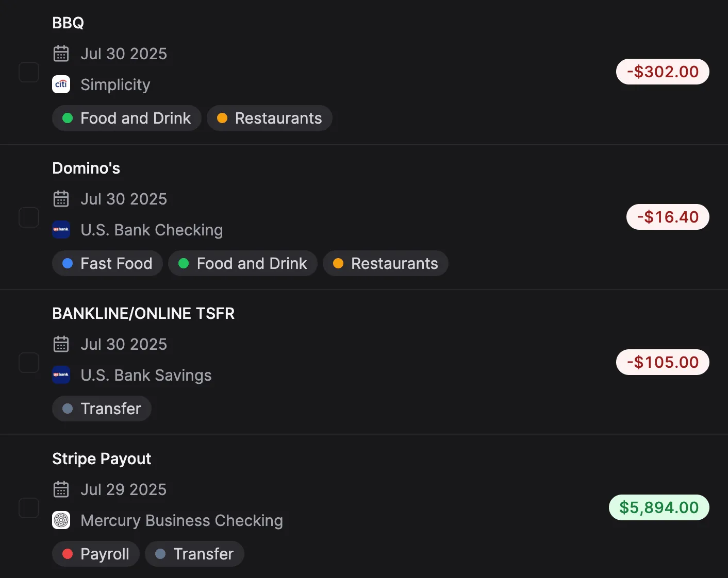Select the Fast Food tag on Domino's
The width and height of the screenshot is (728, 578).
point(107,263)
